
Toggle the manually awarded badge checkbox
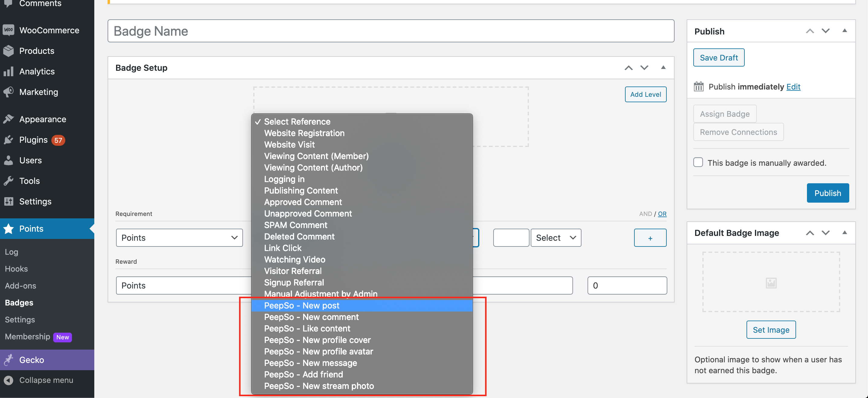[698, 162]
